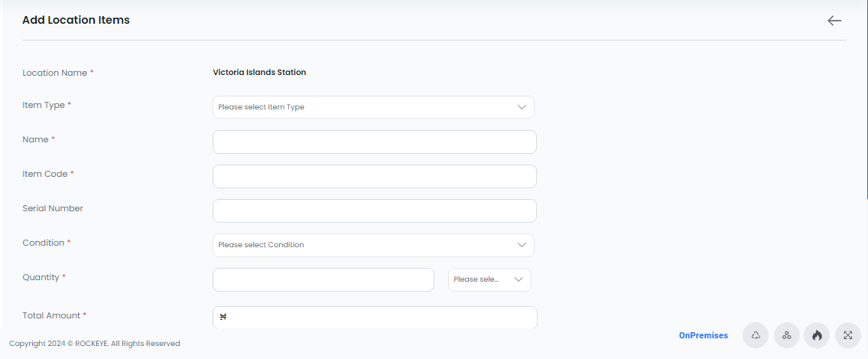The image size is (868, 359).
Task: Open the Condition dropdown
Action: click(x=373, y=245)
